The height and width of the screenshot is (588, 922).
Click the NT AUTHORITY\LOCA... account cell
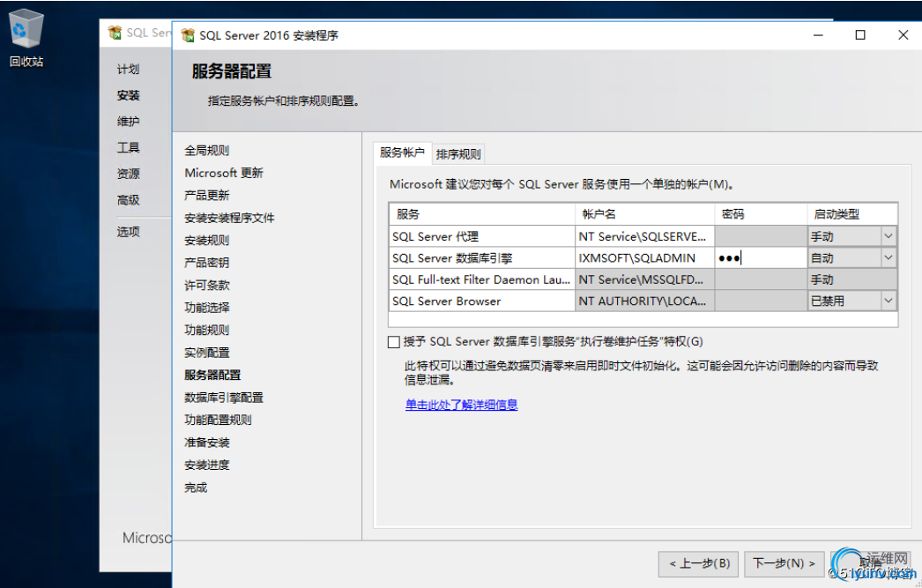pos(644,301)
